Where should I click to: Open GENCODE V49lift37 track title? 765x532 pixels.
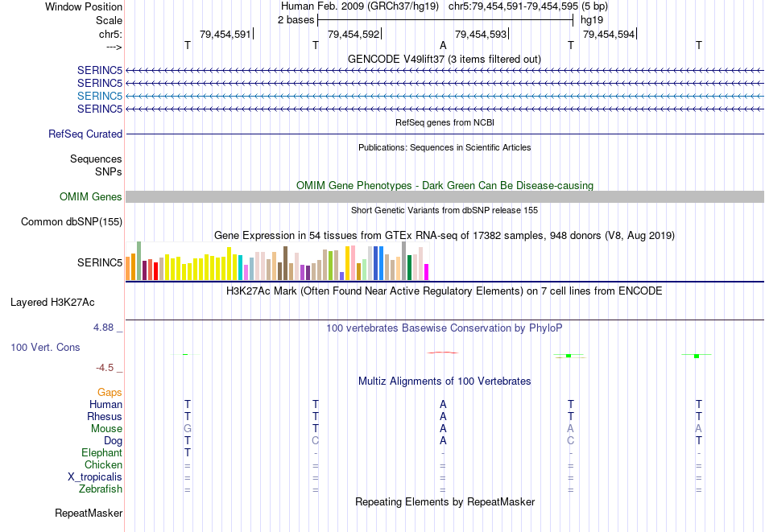pos(445,59)
